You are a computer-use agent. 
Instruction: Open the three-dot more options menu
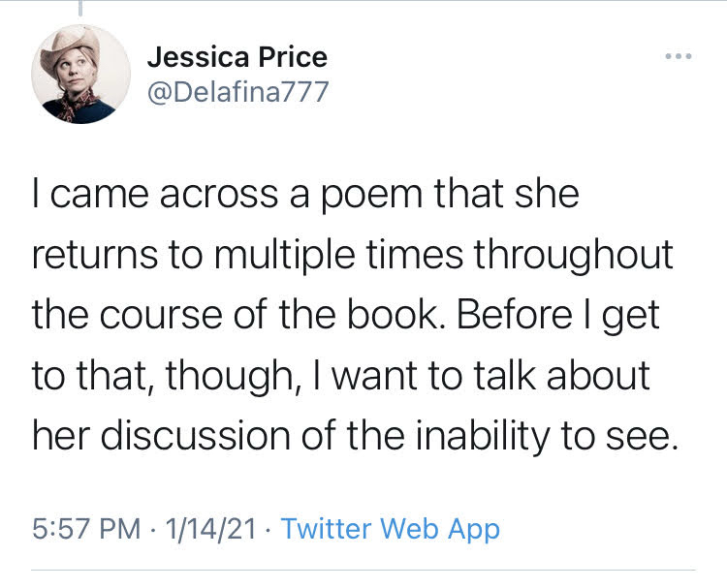click(x=678, y=57)
